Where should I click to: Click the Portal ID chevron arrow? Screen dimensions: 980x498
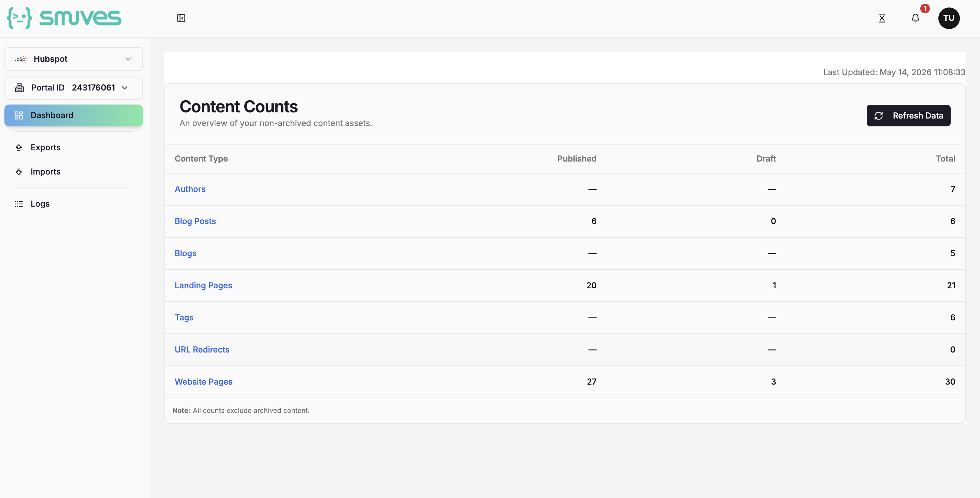tap(125, 88)
